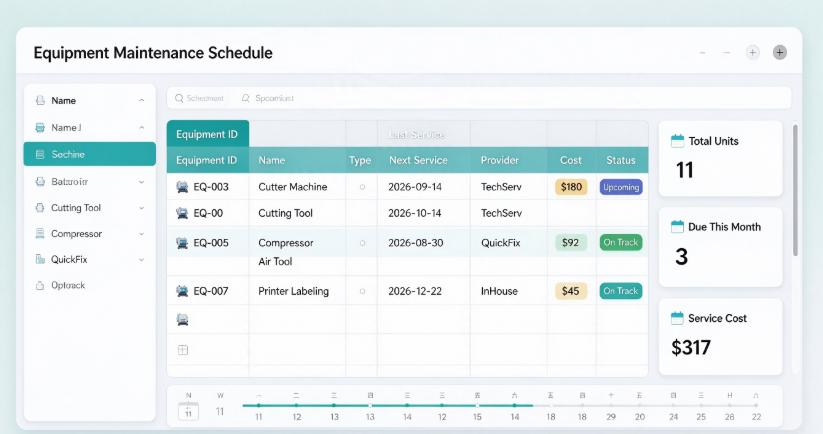Click the Sechine list icon in sidebar
823x434 pixels.
(x=40, y=154)
